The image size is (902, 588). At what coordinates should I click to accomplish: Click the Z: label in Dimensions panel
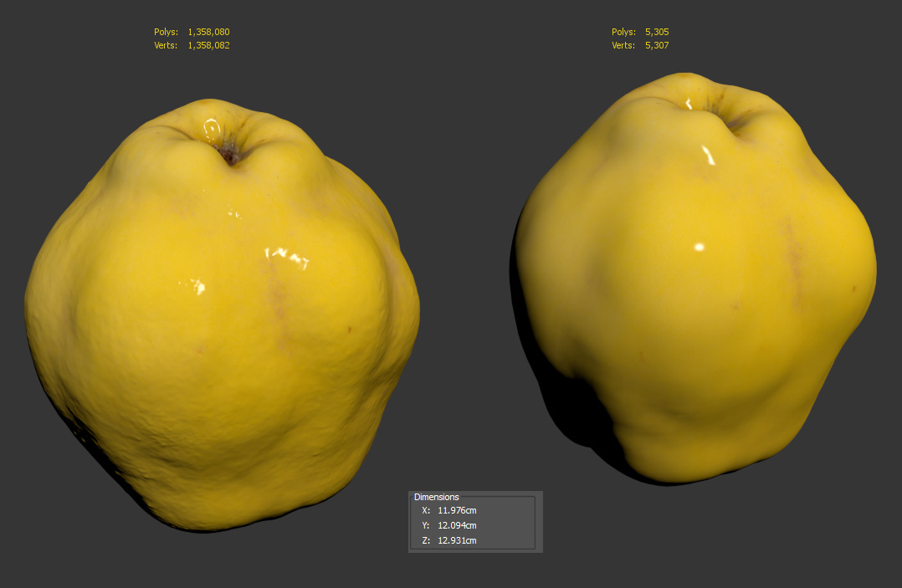(x=426, y=540)
